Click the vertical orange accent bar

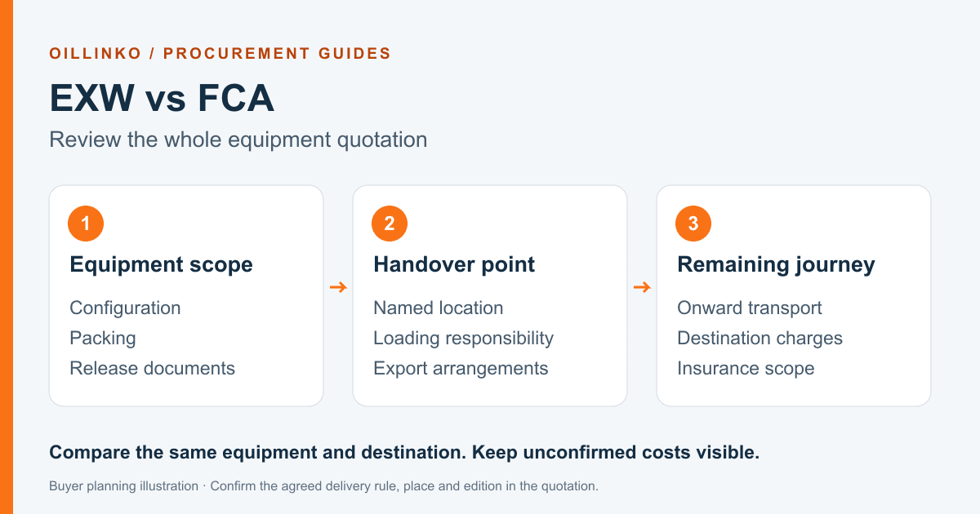tap(7, 257)
